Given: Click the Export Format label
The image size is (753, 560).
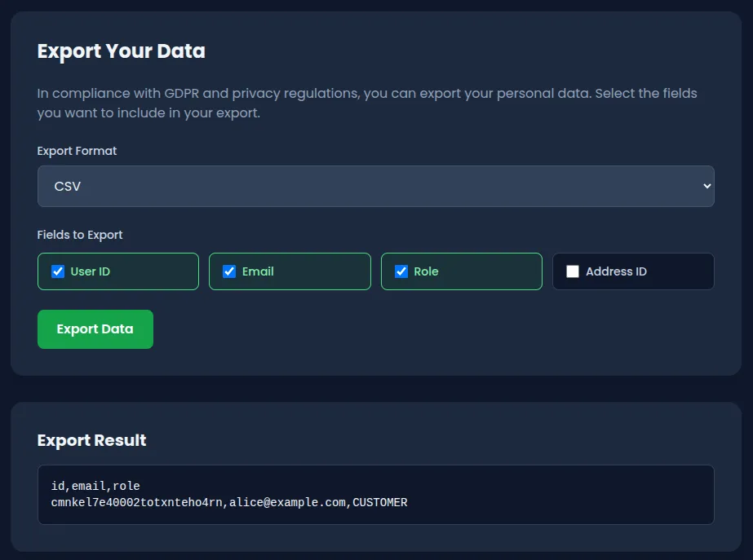Looking at the screenshot, I should [76, 151].
